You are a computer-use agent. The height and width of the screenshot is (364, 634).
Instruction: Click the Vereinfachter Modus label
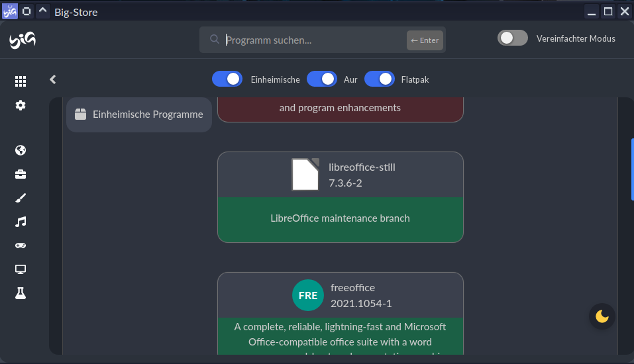[576, 39]
